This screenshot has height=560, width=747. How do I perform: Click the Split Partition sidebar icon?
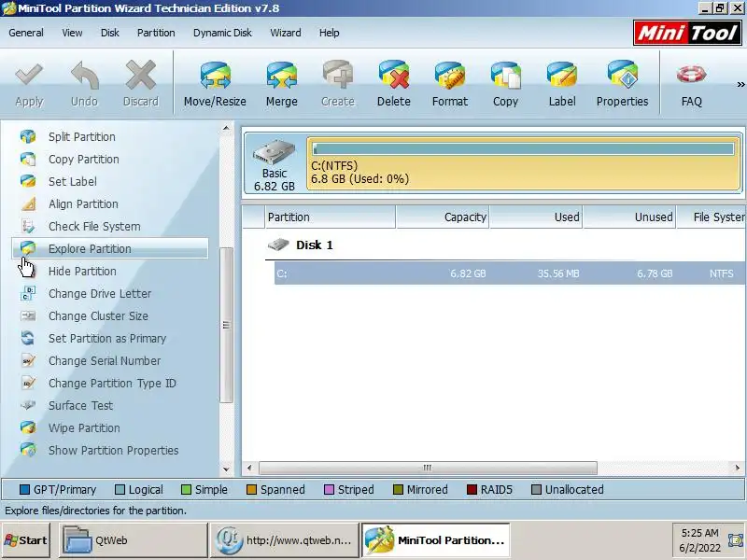[x=28, y=136]
